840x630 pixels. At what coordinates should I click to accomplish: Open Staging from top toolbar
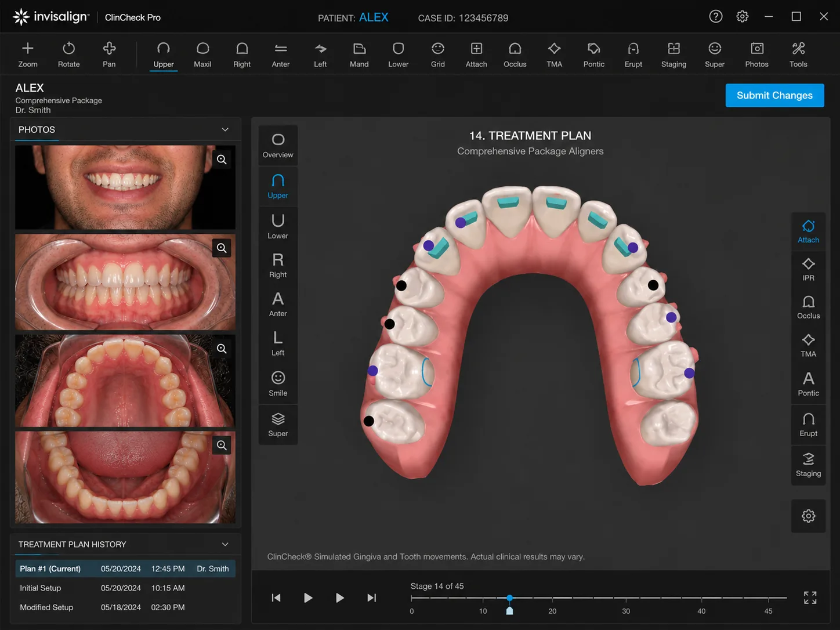click(x=674, y=55)
